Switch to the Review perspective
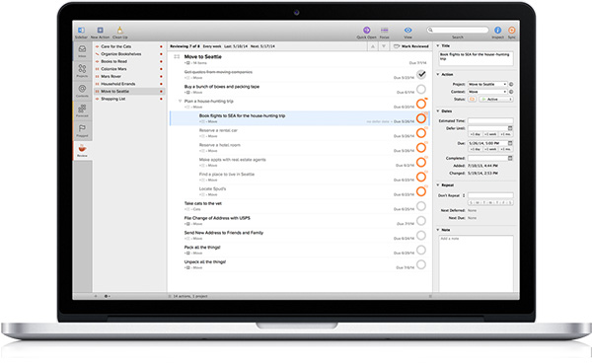592x364 pixels. click(82, 151)
